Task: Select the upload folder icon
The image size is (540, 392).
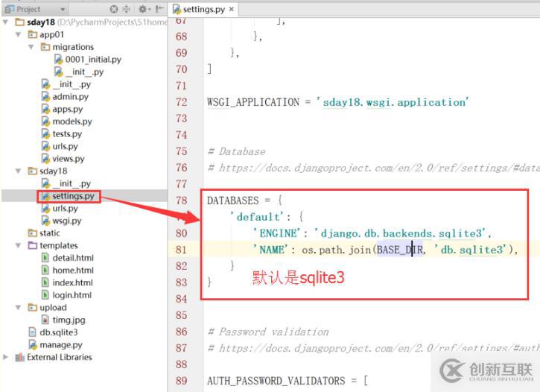Action: pos(32,308)
